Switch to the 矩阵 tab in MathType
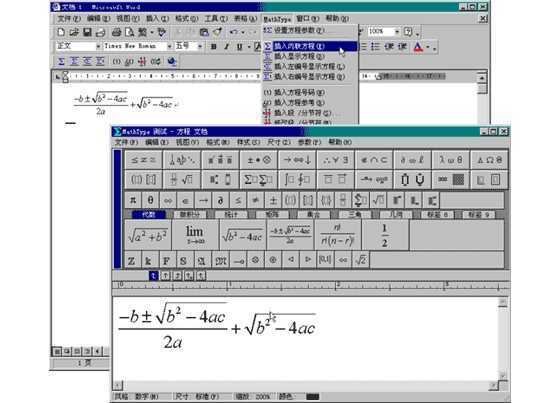The width and height of the screenshot is (560, 403). pos(272,215)
